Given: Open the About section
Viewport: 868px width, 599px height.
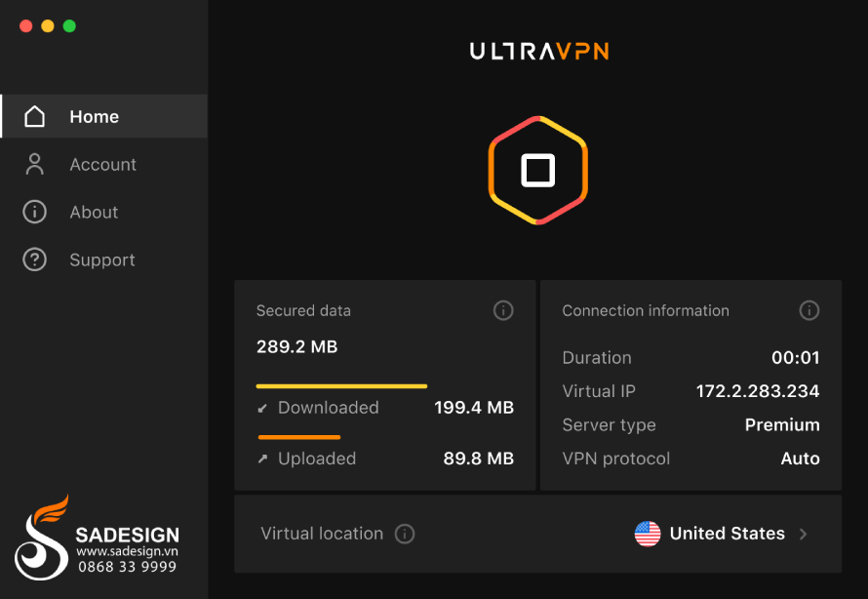Looking at the screenshot, I should pyautogui.click(x=104, y=212).
